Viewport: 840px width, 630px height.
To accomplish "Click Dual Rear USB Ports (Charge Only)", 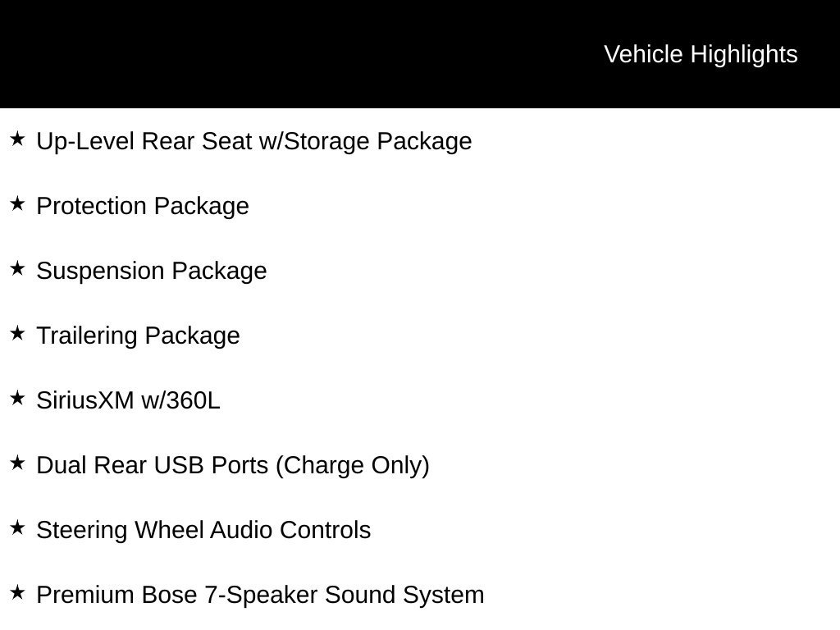I will 233,466.
